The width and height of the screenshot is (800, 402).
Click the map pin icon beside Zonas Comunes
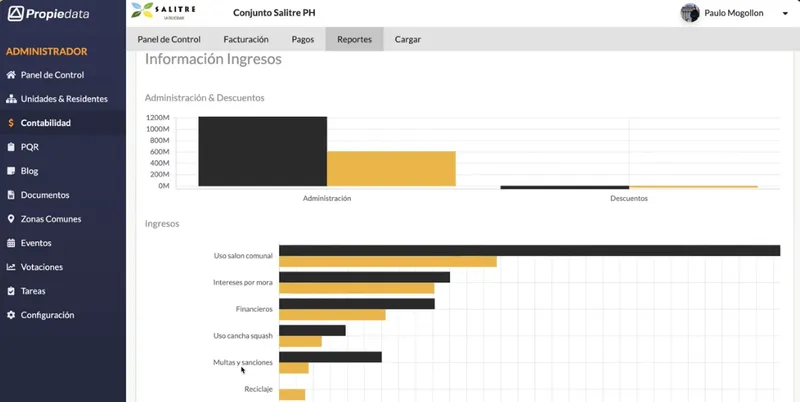tap(11, 219)
